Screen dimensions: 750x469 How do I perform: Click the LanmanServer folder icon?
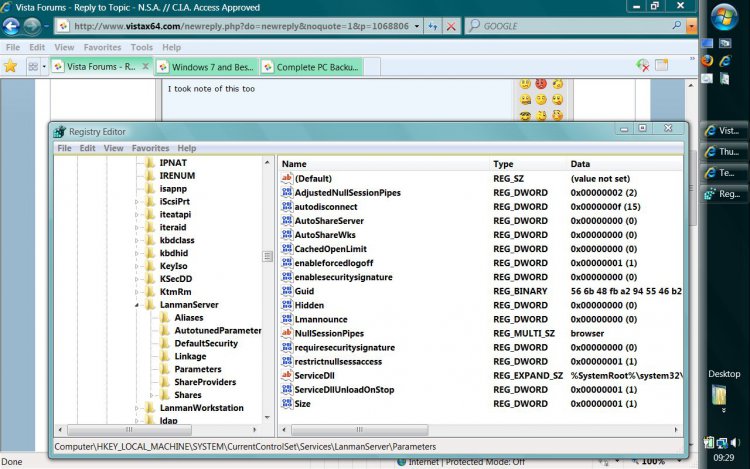pyautogui.click(x=150, y=305)
